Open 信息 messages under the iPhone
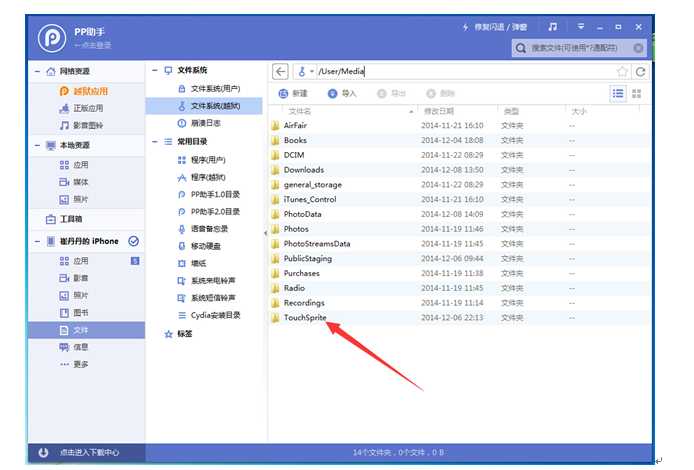Viewport: 694px width, 470px height. click(x=74, y=347)
